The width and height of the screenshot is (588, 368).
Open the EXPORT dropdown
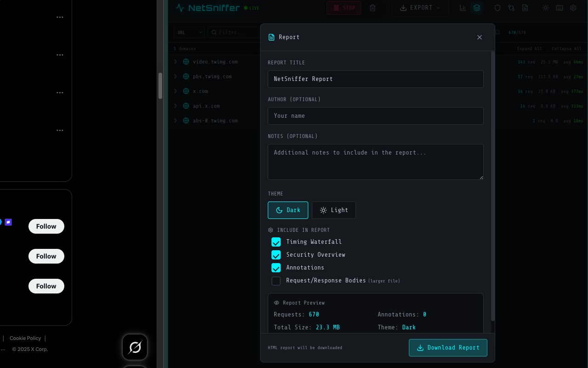point(420,8)
